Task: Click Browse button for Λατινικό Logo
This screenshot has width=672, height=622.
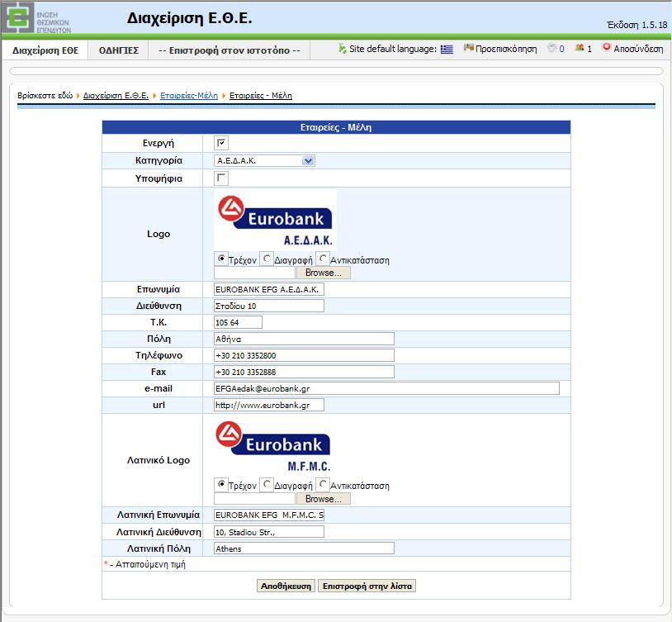Action: pyautogui.click(x=323, y=499)
